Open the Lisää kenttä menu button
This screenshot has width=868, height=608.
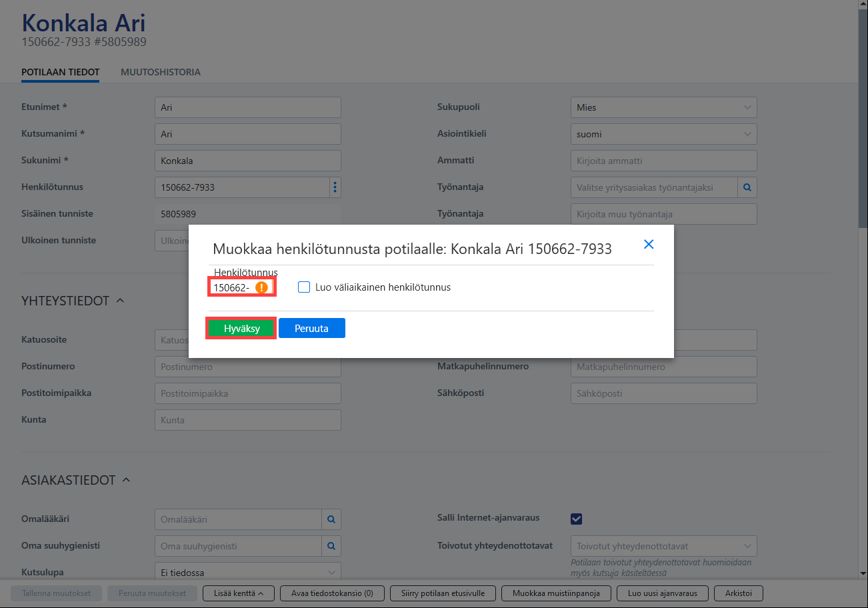[x=237, y=593]
